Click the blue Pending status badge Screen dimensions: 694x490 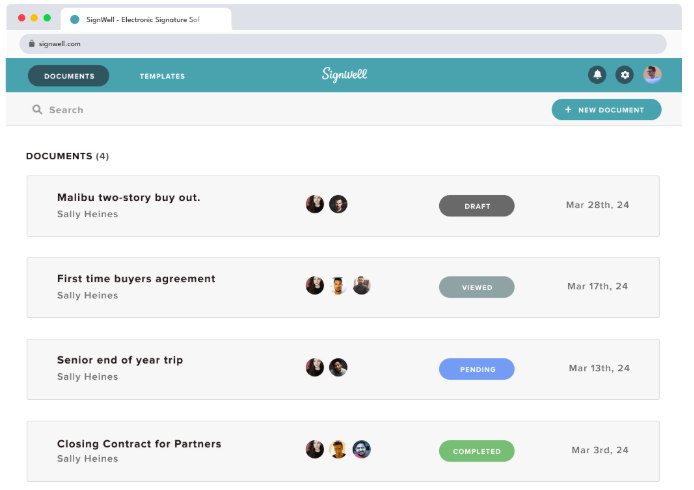477,369
